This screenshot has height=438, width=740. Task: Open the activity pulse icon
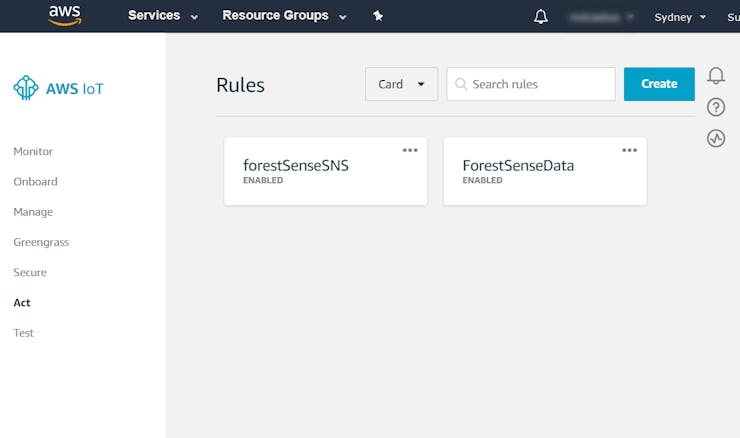716,138
